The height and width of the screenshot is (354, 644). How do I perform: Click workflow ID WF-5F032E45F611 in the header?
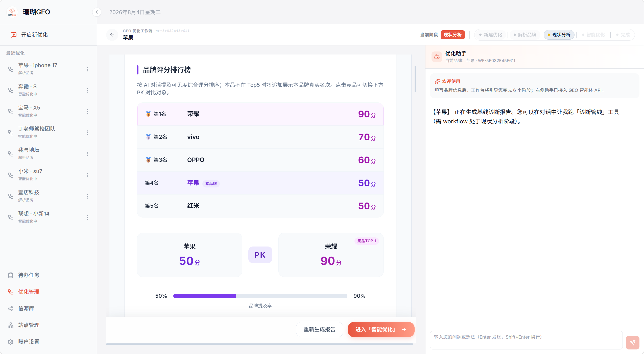point(172,31)
